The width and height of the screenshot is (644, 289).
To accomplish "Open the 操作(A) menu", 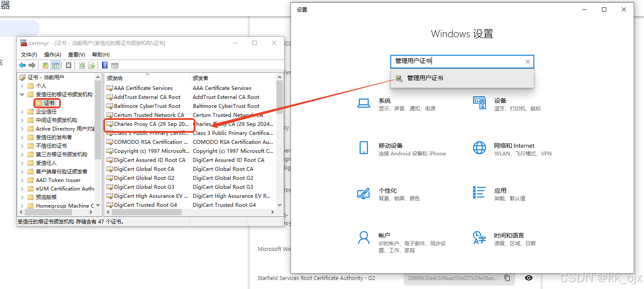I will click(53, 55).
